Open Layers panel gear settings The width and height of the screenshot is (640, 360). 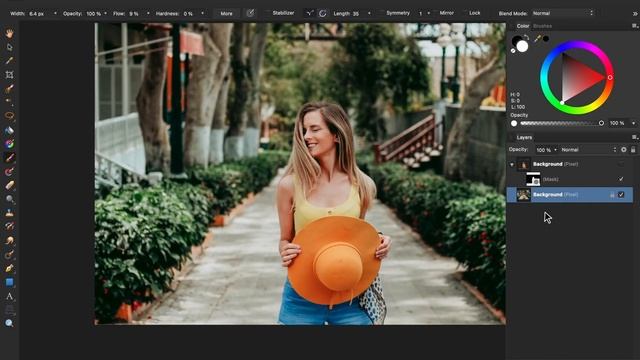click(624, 150)
